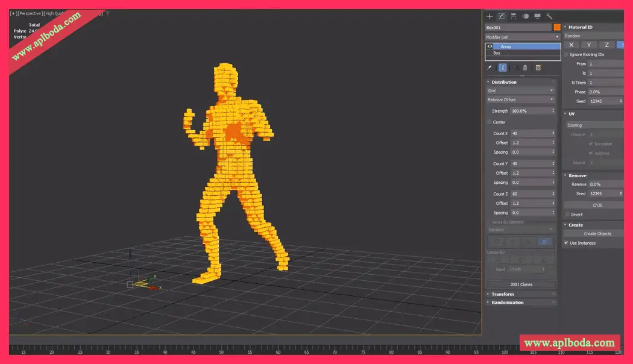
Task: Toggle Array modifier visibility eye icon
Action: 489,46
